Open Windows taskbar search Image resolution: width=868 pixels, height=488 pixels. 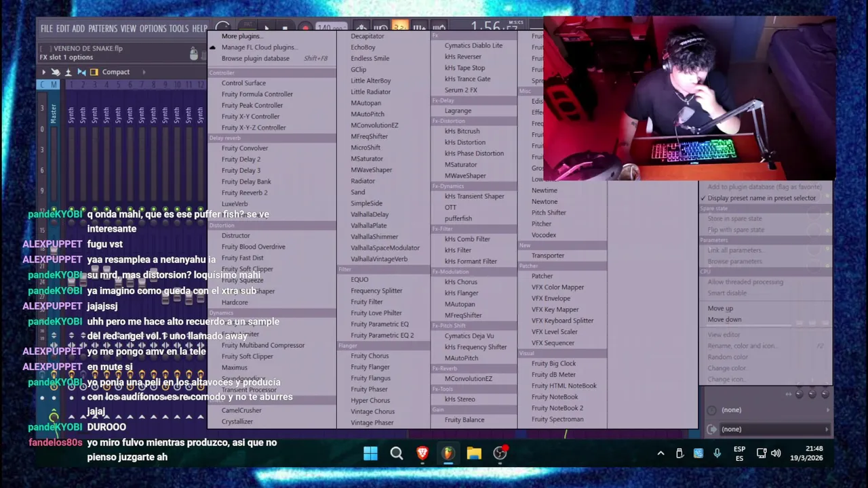[397, 453]
